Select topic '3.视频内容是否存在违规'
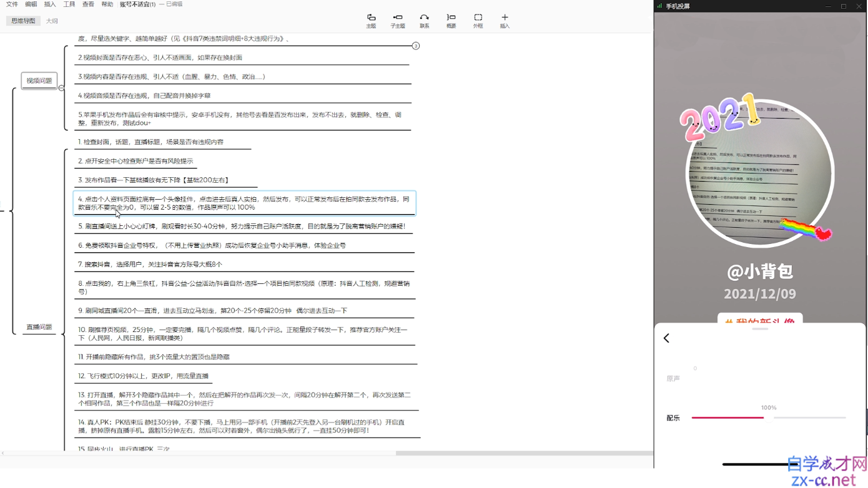 [172, 77]
